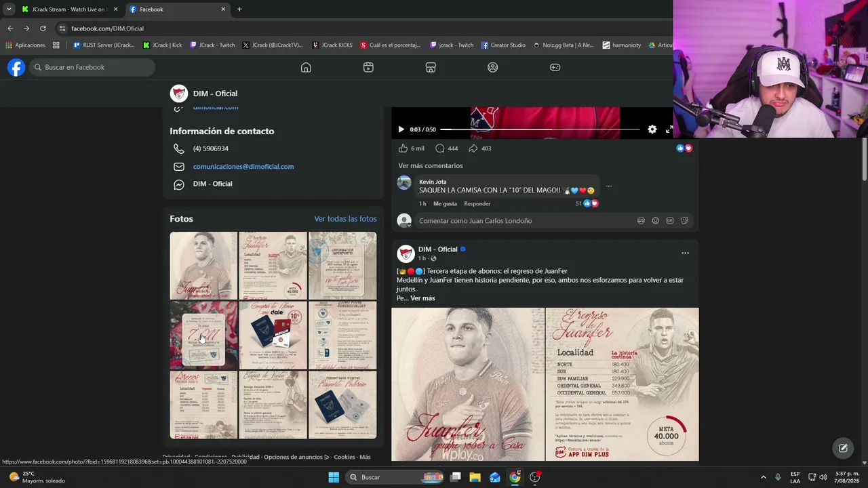The height and width of the screenshot is (488, 868).
Task: Reply to Kevin Jota with Responder
Action: click(x=477, y=204)
